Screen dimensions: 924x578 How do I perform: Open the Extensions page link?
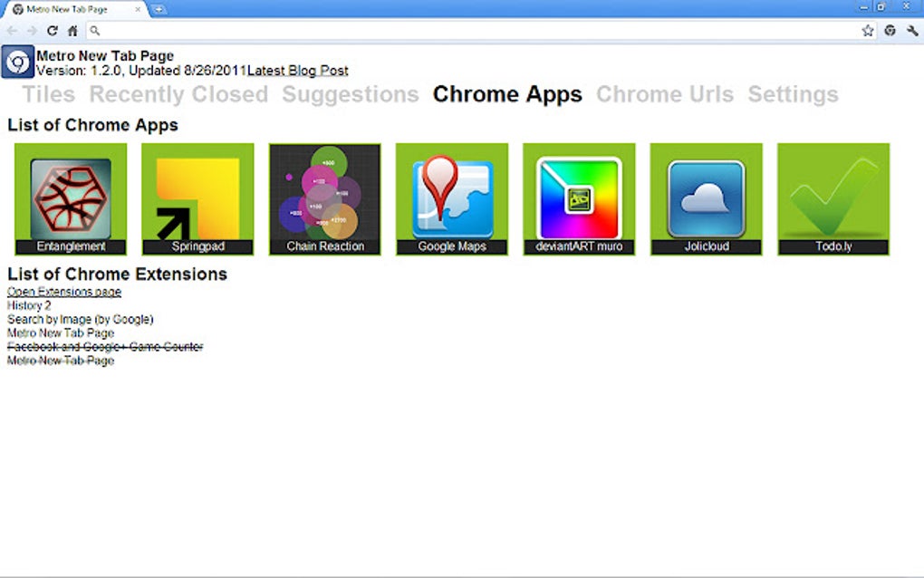63,291
